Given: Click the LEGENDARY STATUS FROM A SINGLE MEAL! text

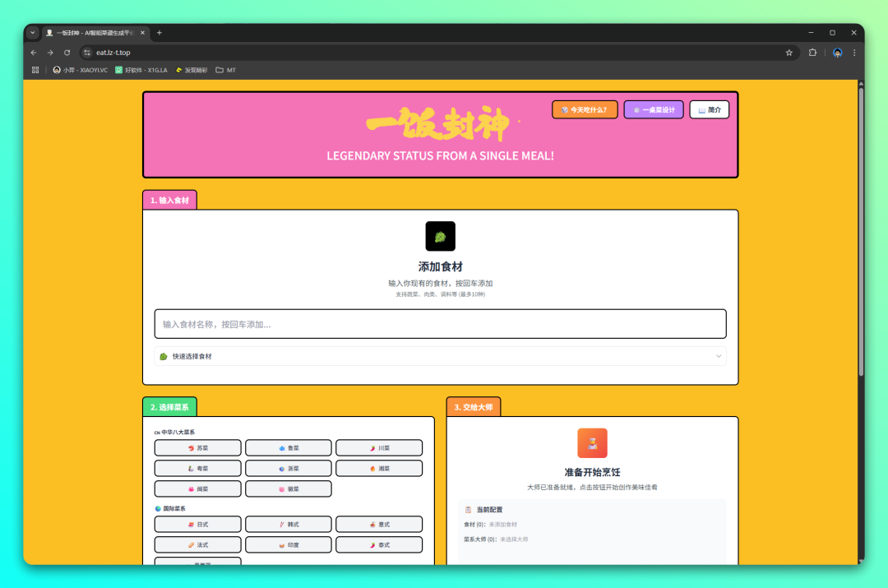Looking at the screenshot, I should (440, 155).
